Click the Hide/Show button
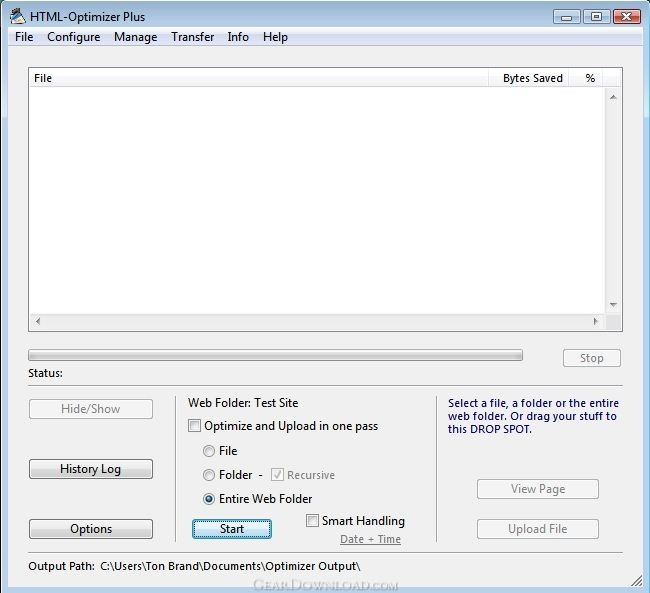The height and width of the screenshot is (593, 650). point(91,409)
